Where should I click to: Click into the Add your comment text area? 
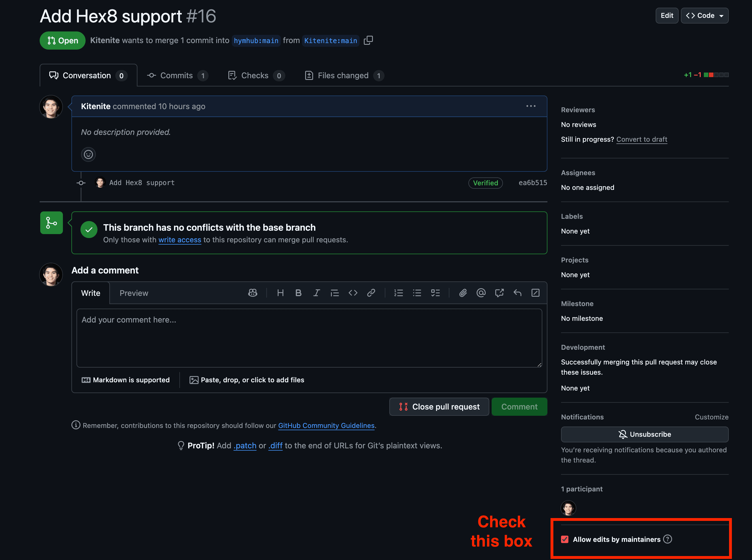tap(309, 338)
